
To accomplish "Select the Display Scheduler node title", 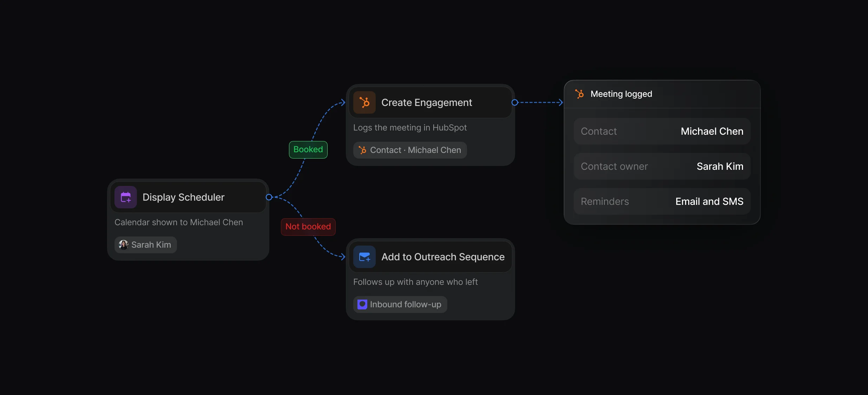I will coord(183,197).
